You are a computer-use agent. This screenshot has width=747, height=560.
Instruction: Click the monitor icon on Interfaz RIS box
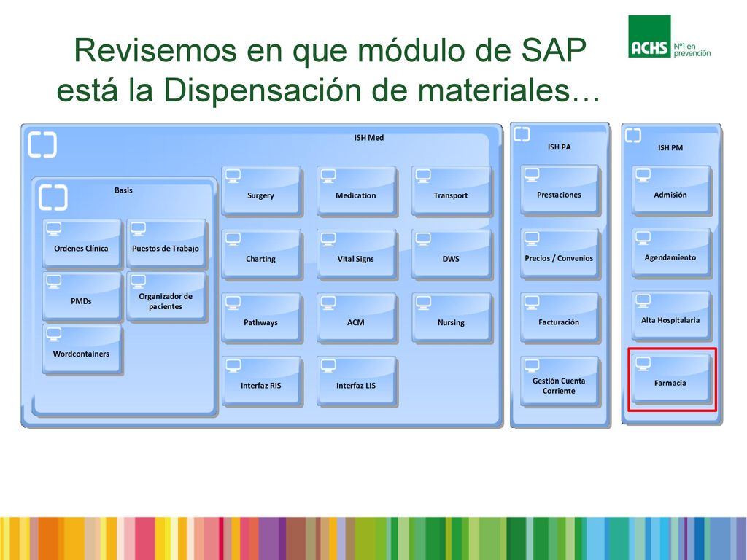click(233, 366)
